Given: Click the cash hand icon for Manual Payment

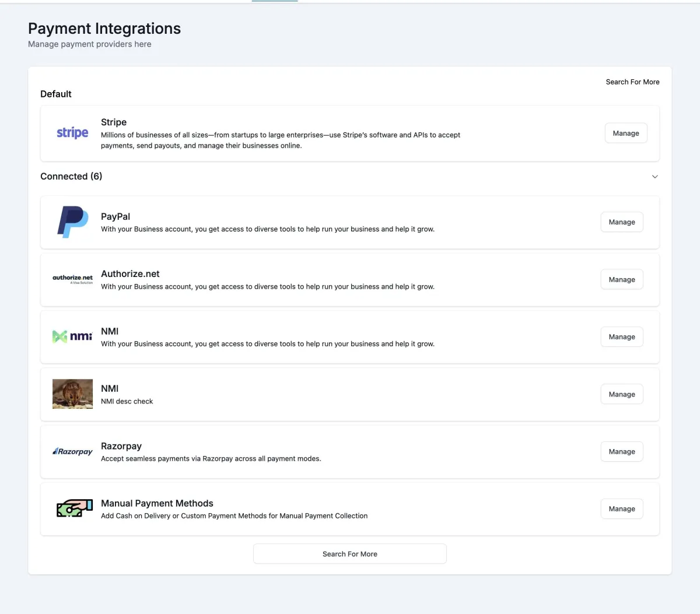Looking at the screenshot, I should (x=74, y=508).
